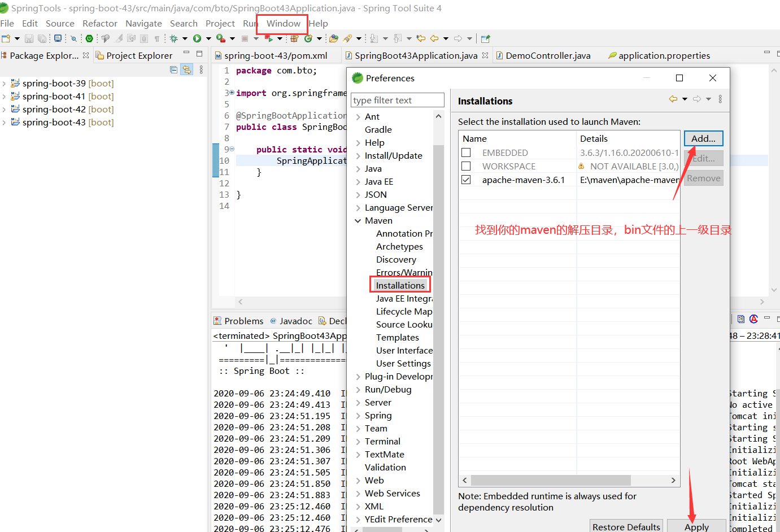Click the Terminal monitor toolbar icon
The image size is (780, 532).
(x=58, y=38)
